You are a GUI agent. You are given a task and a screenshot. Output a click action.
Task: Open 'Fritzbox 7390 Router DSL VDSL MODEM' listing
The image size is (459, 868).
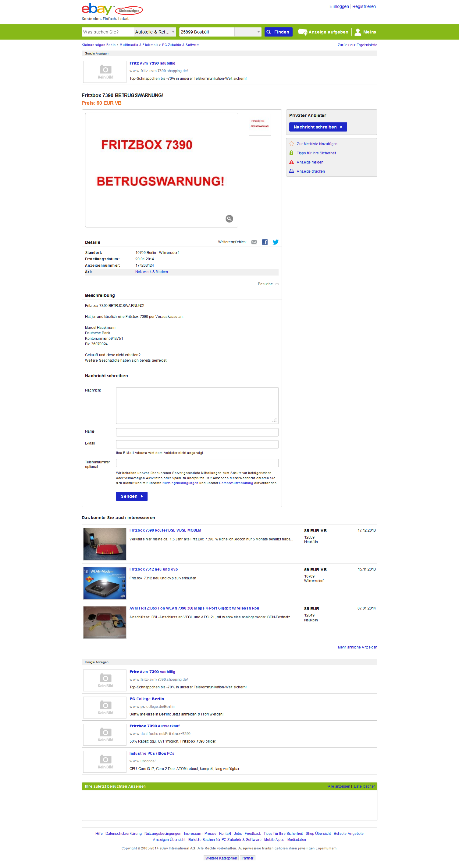[x=165, y=530]
